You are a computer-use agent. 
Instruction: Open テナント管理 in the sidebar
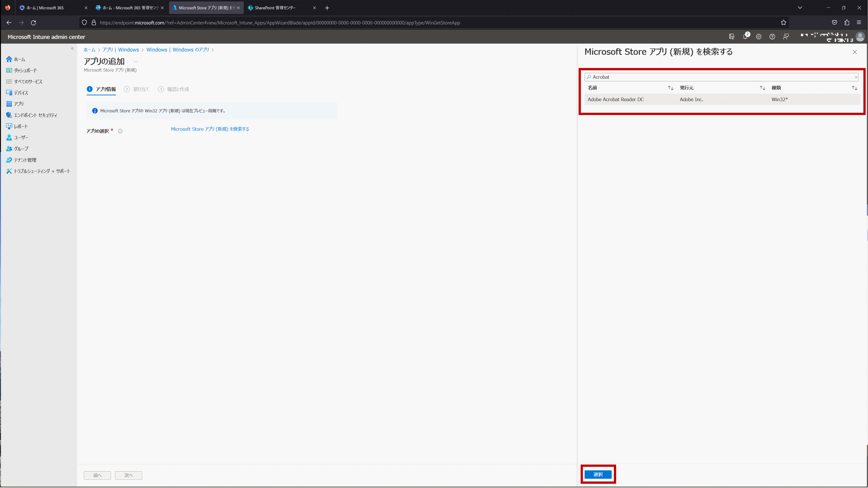pyautogui.click(x=21, y=160)
